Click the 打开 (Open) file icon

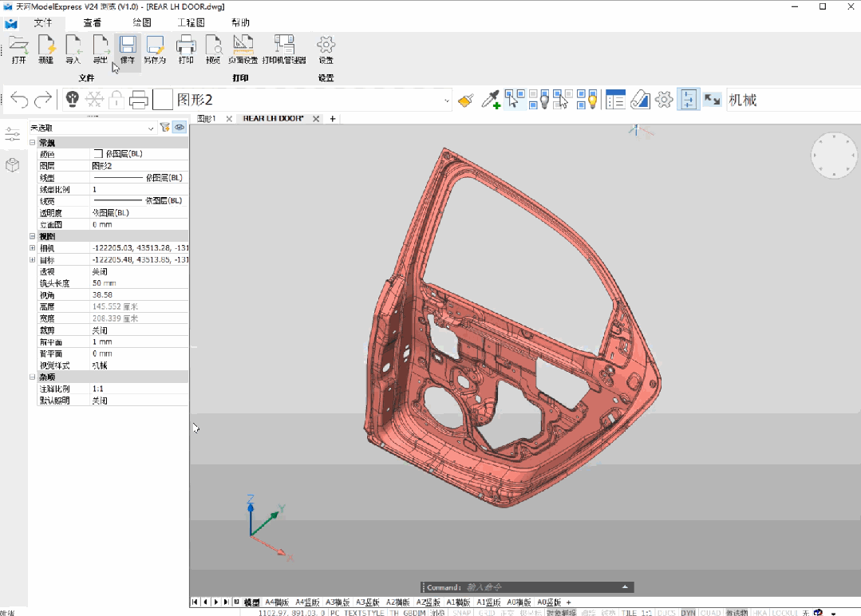(x=18, y=48)
